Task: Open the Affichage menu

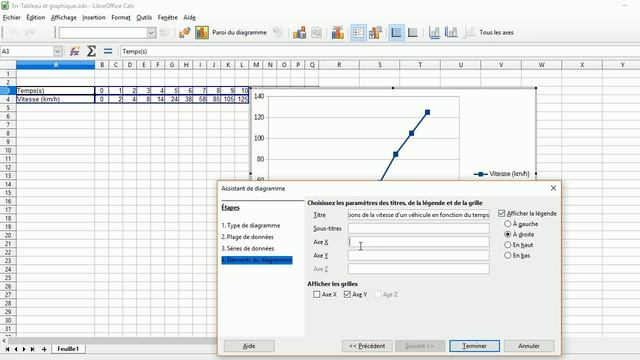Action: point(64,18)
